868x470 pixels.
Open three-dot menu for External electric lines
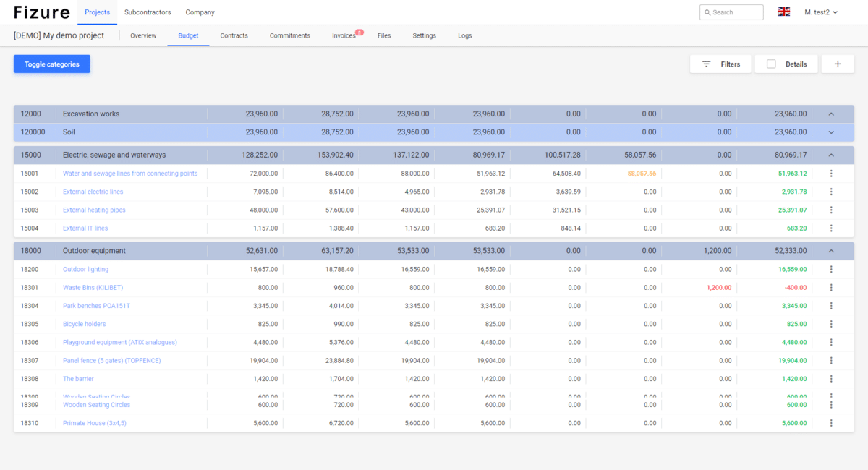pyautogui.click(x=831, y=192)
